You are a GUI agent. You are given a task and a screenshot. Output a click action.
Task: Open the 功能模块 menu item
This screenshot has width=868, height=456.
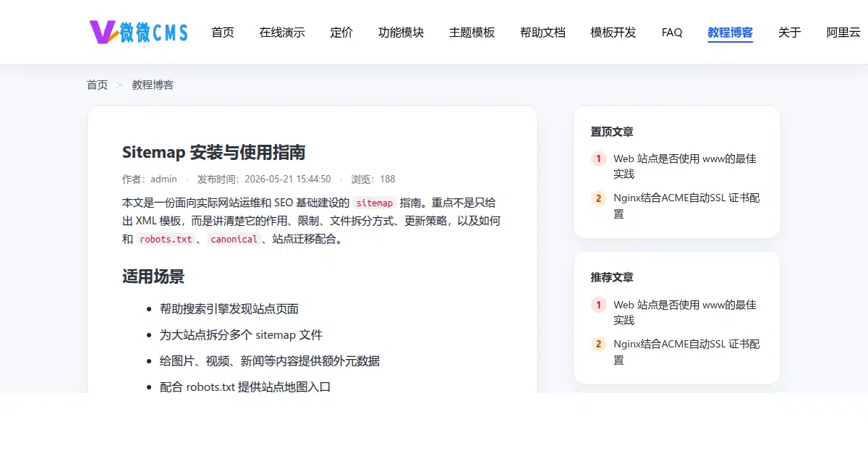tap(401, 32)
